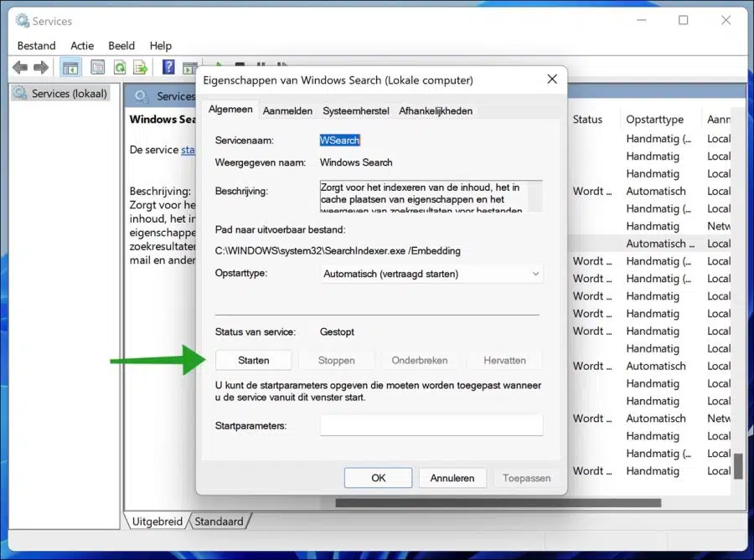Confirm with the OK button

pyautogui.click(x=379, y=478)
